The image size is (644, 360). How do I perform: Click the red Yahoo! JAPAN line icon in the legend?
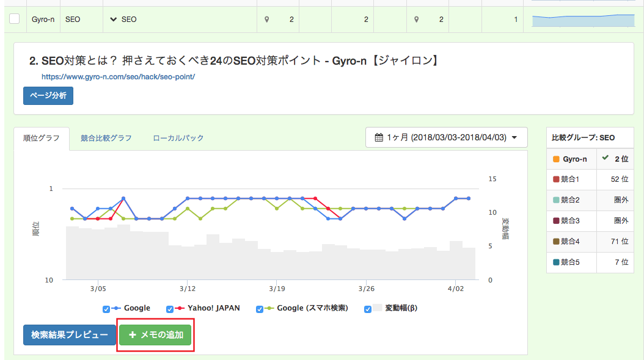coord(180,308)
